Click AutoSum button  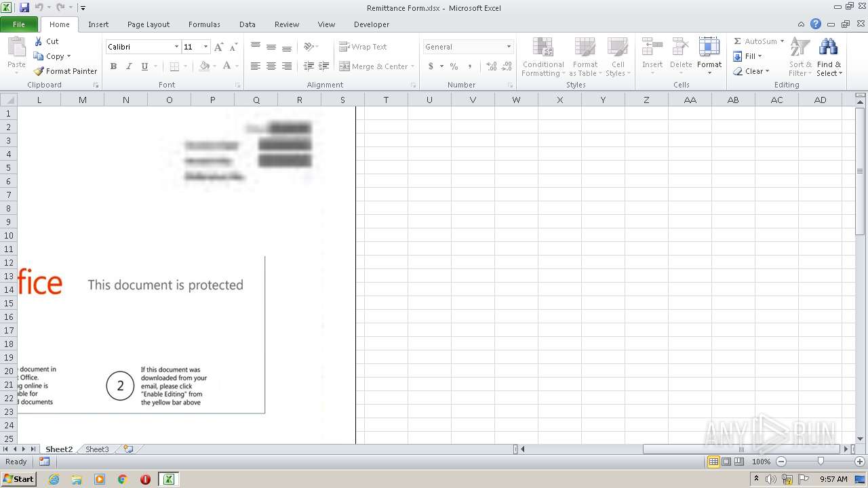pyautogui.click(x=754, y=41)
